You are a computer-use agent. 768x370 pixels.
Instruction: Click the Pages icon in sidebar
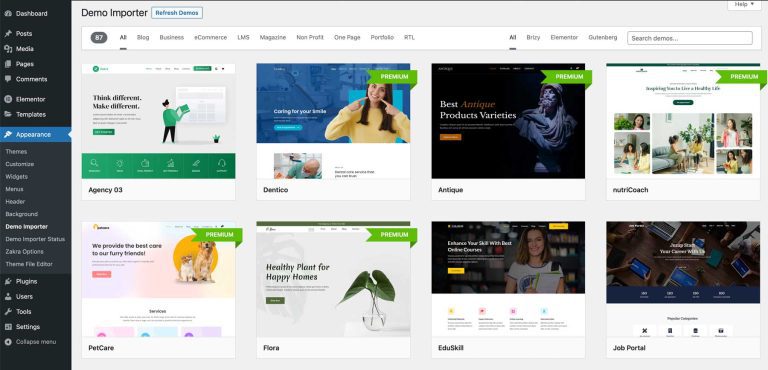point(8,64)
